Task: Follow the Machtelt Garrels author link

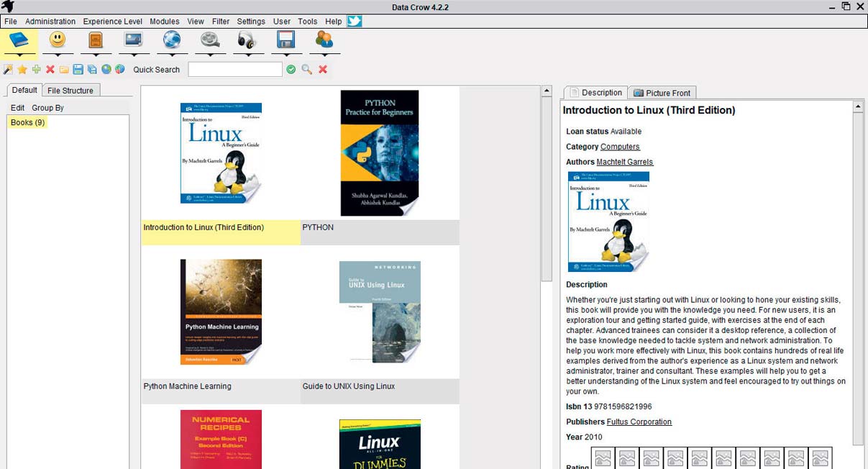Action: coord(625,162)
